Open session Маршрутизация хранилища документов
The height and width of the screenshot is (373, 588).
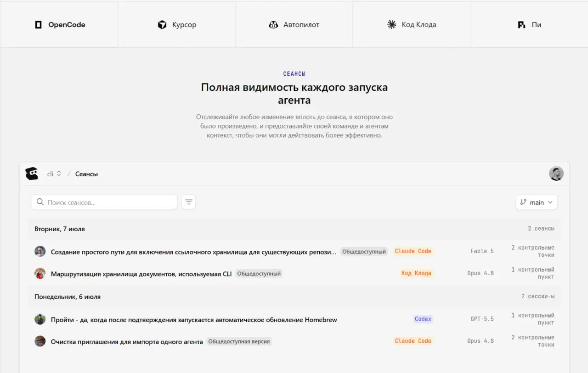[141, 274]
